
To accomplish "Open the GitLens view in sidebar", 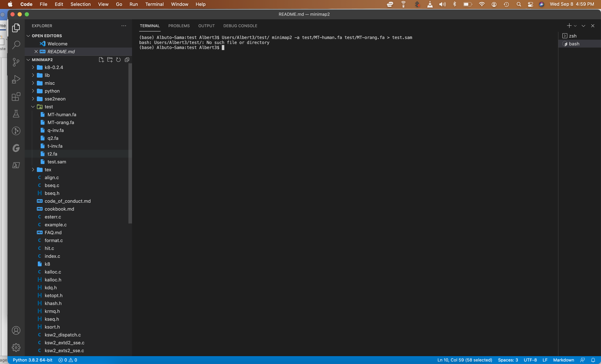I will (x=16, y=148).
